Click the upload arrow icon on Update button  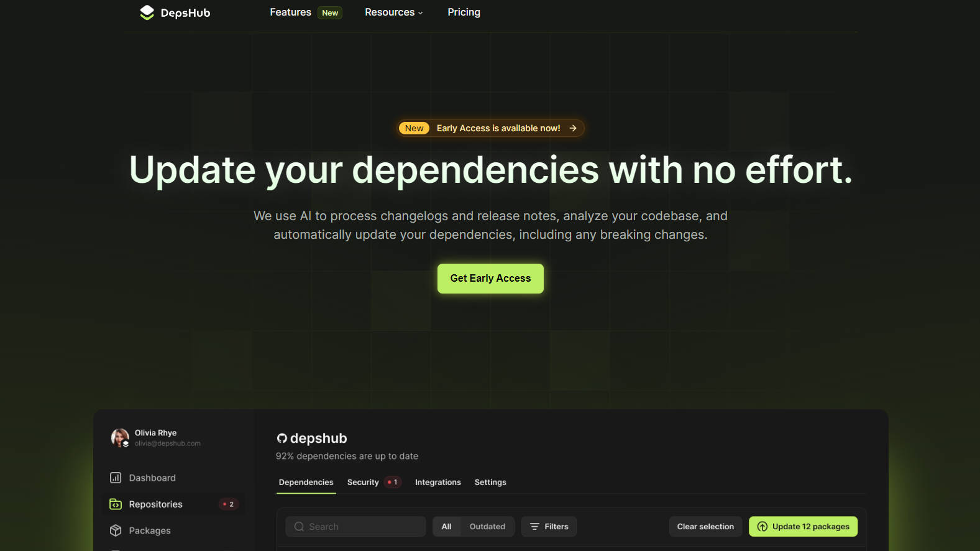(762, 527)
